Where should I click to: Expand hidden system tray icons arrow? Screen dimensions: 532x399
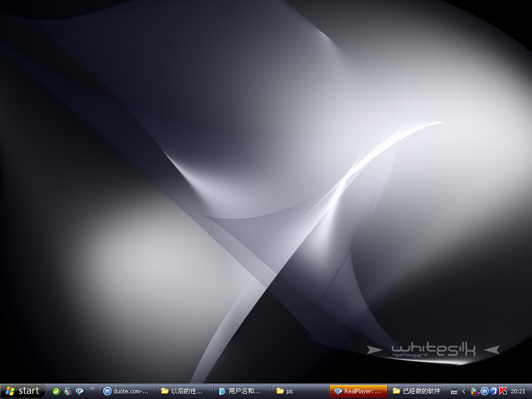464,391
